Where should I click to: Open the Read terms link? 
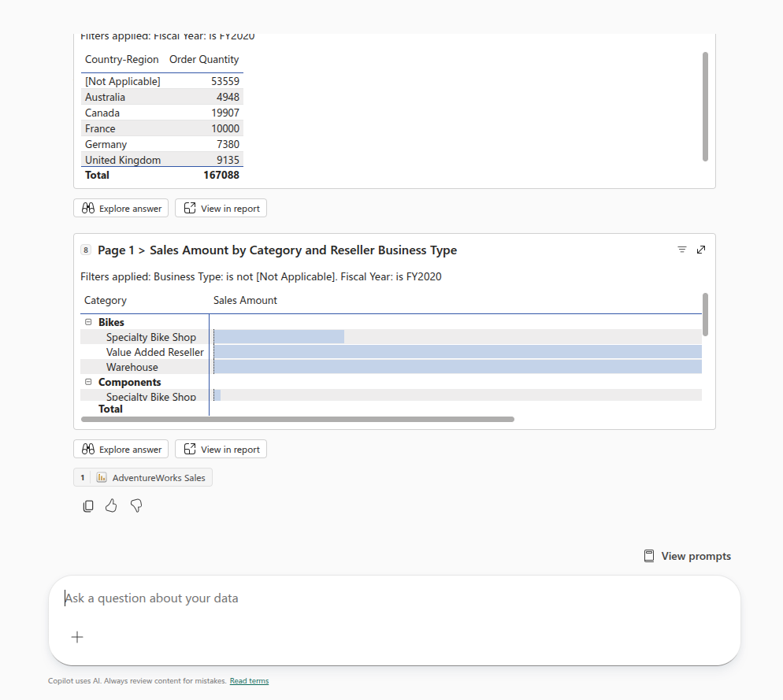click(249, 681)
